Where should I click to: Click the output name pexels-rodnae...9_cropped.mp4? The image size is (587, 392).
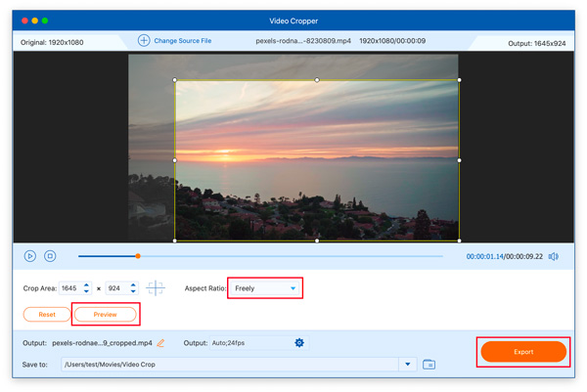[x=102, y=343]
